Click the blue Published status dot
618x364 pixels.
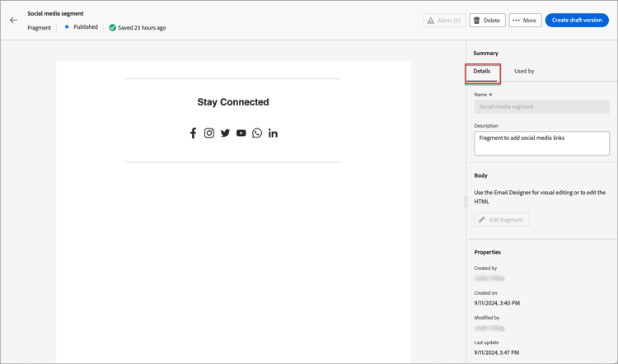pyautogui.click(x=67, y=27)
